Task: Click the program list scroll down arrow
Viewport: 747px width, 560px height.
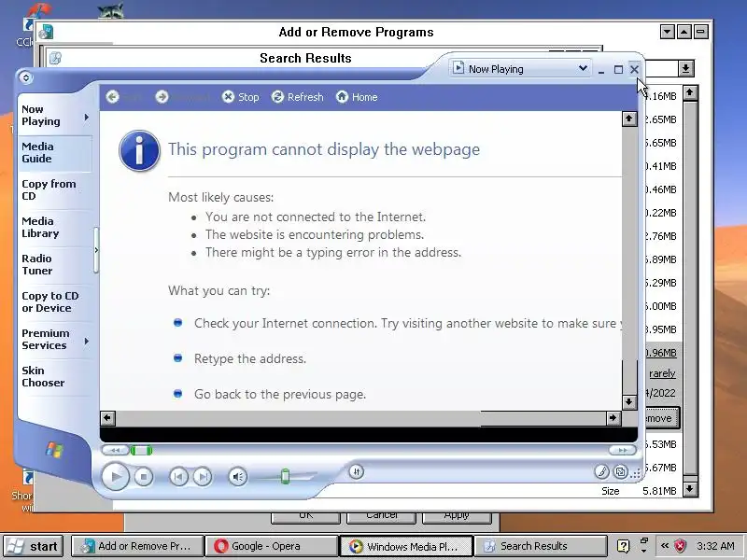Action: (x=690, y=489)
